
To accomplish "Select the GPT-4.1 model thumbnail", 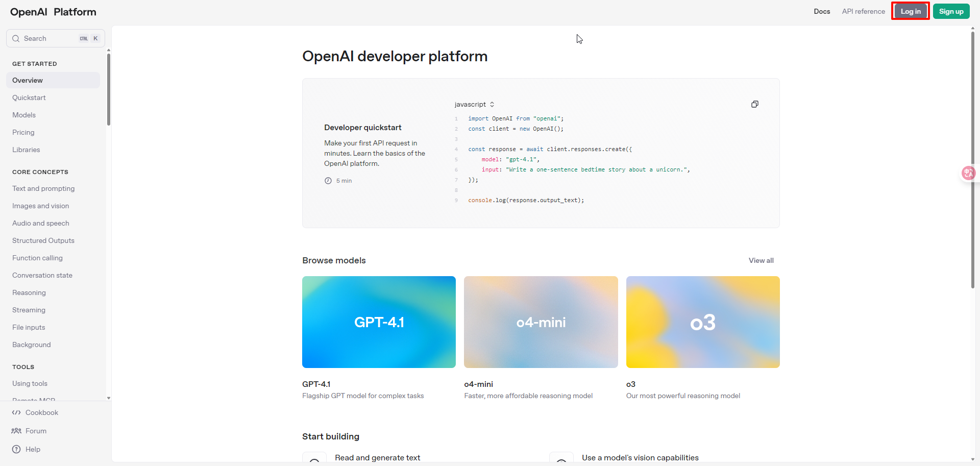I will 379,322.
